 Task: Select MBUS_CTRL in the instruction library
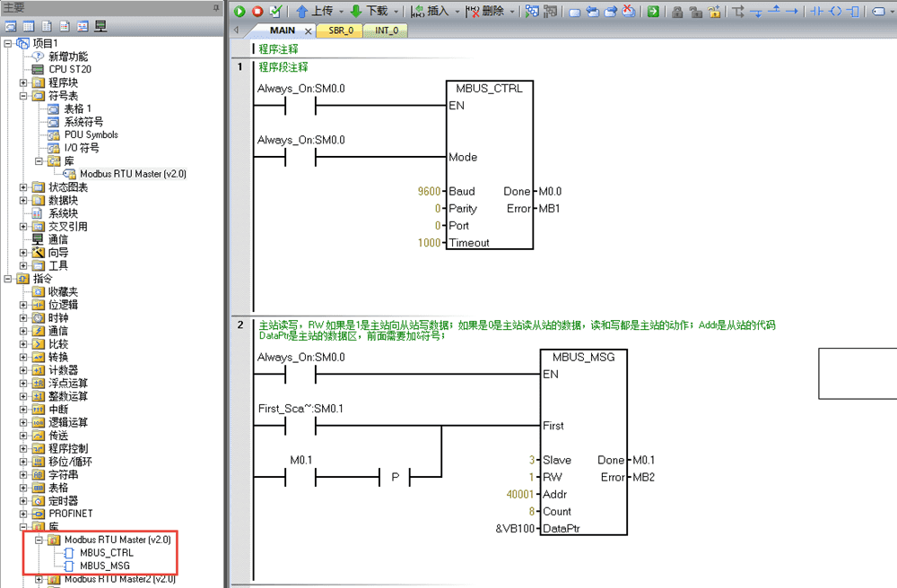point(106,553)
